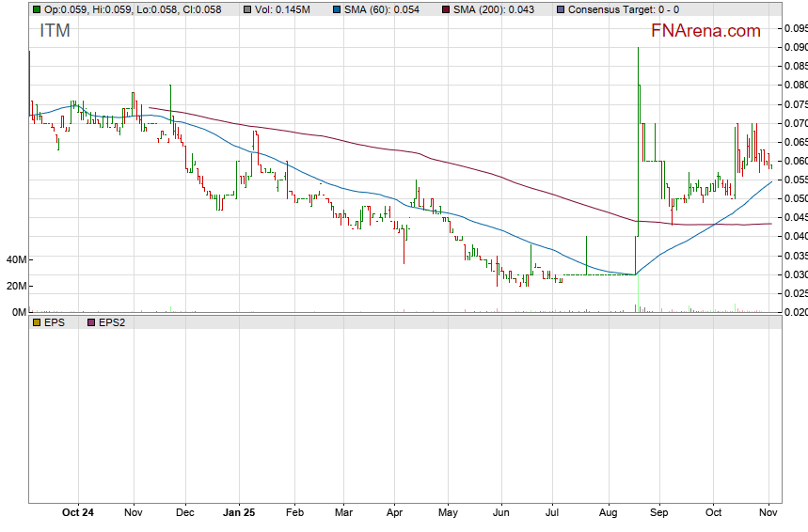Open the FNArena.com watermark link
The height and width of the screenshot is (532, 808).
[705, 31]
